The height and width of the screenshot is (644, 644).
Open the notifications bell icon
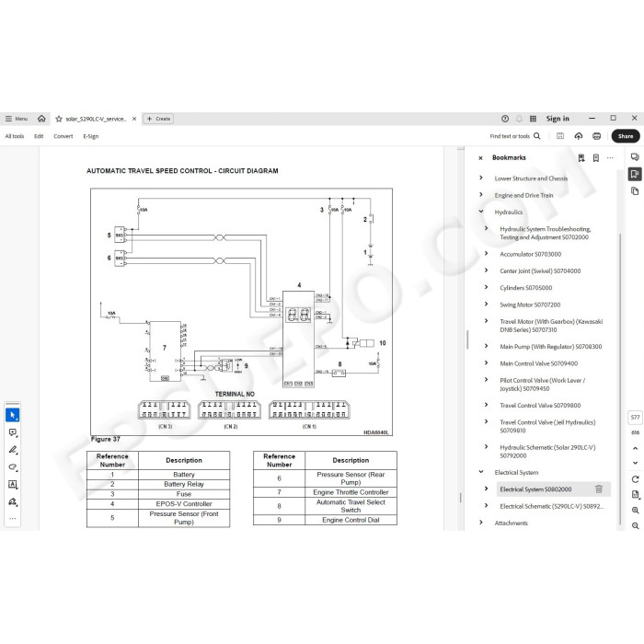pyautogui.click(x=519, y=119)
